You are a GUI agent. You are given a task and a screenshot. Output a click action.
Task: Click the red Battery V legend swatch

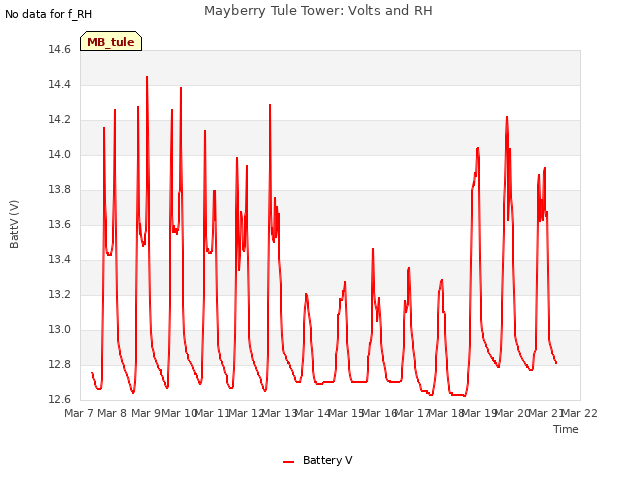pyautogui.click(x=288, y=462)
